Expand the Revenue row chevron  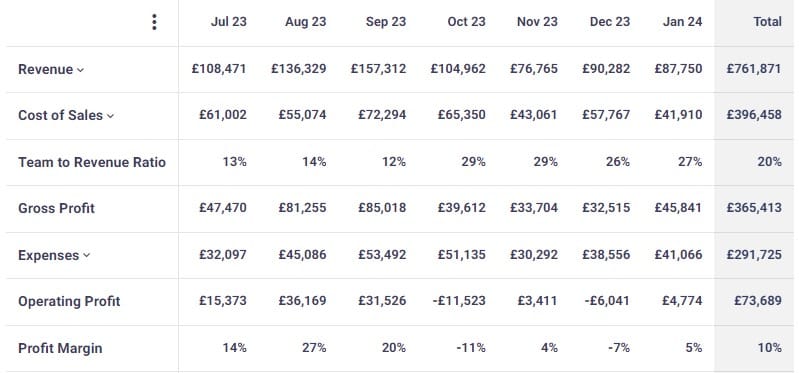[x=80, y=70]
